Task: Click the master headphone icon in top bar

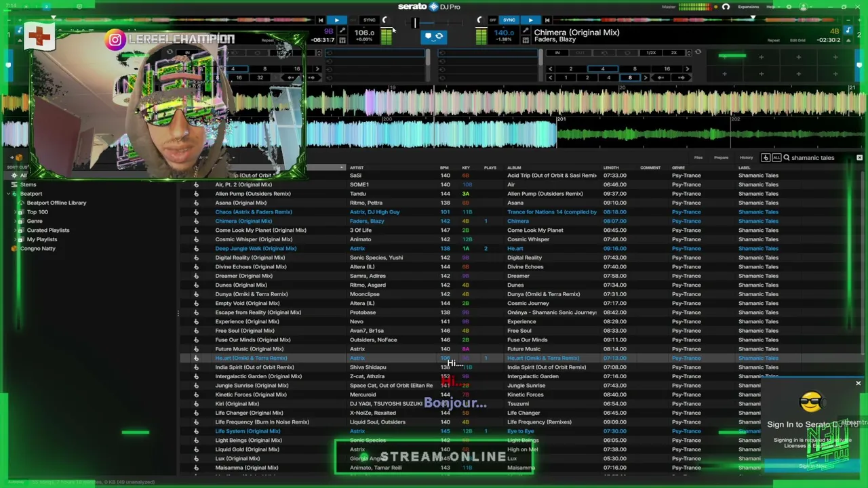Action: (x=726, y=7)
